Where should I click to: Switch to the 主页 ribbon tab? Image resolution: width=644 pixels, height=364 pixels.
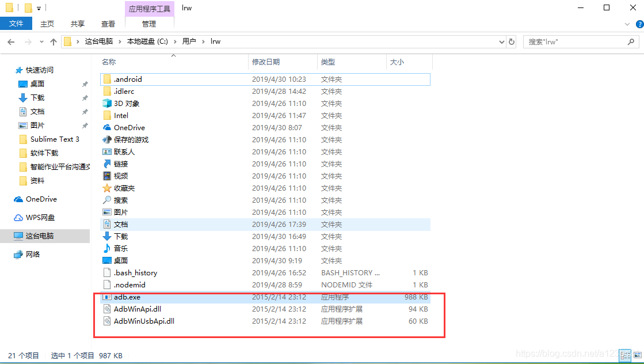(47, 24)
